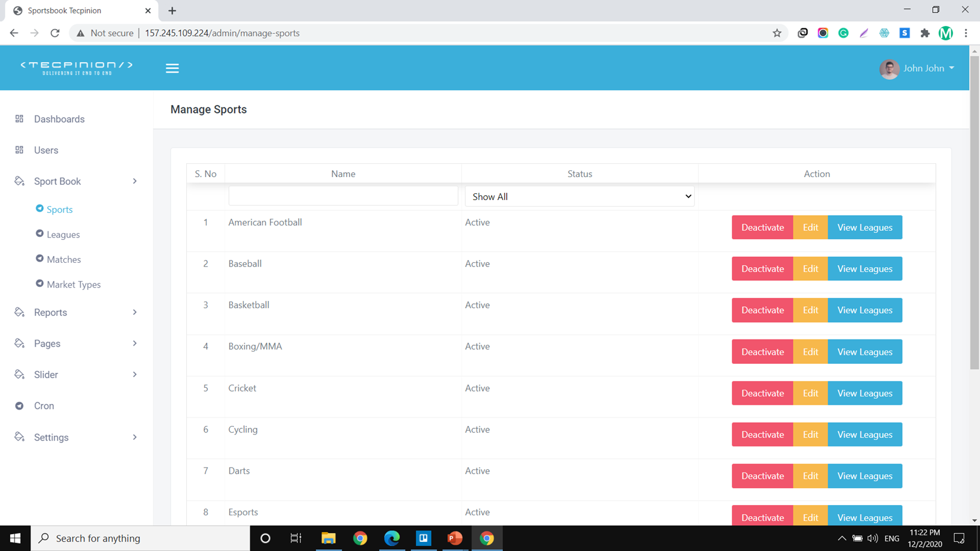Edit the Basketball sport
This screenshot has width=980, height=551.
tap(810, 310)
